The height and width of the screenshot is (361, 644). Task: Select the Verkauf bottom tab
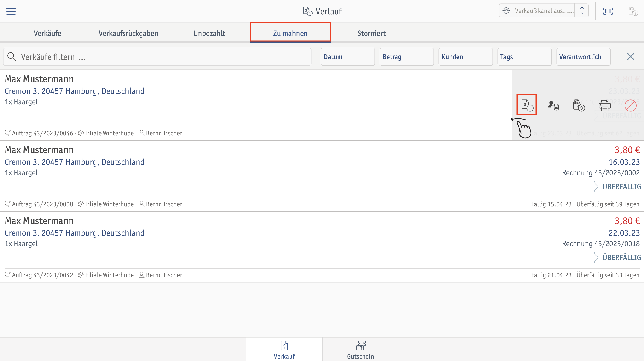coord(284,350)
